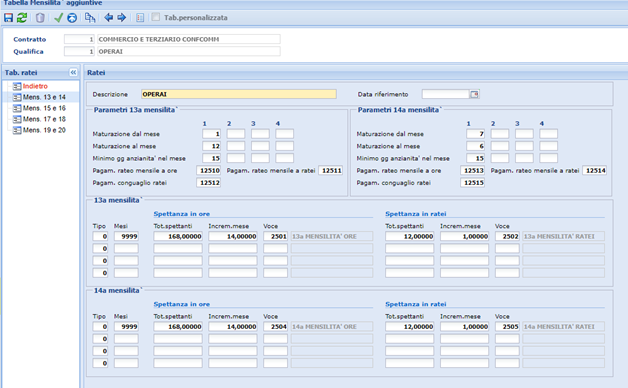Click field with value 12513
This screenshot has width=628, height=388.
coord(473,171)
